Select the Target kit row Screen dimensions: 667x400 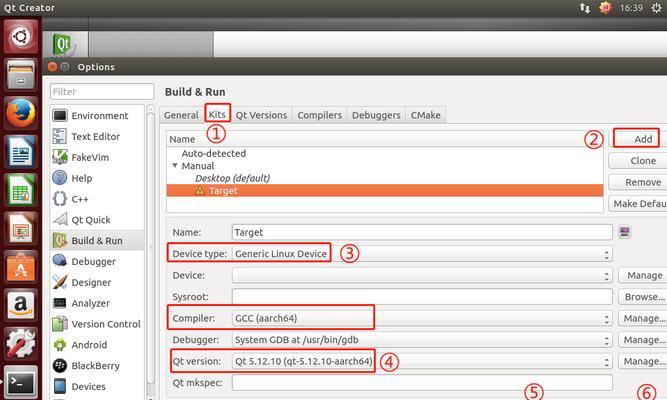[x=385, y=191]
